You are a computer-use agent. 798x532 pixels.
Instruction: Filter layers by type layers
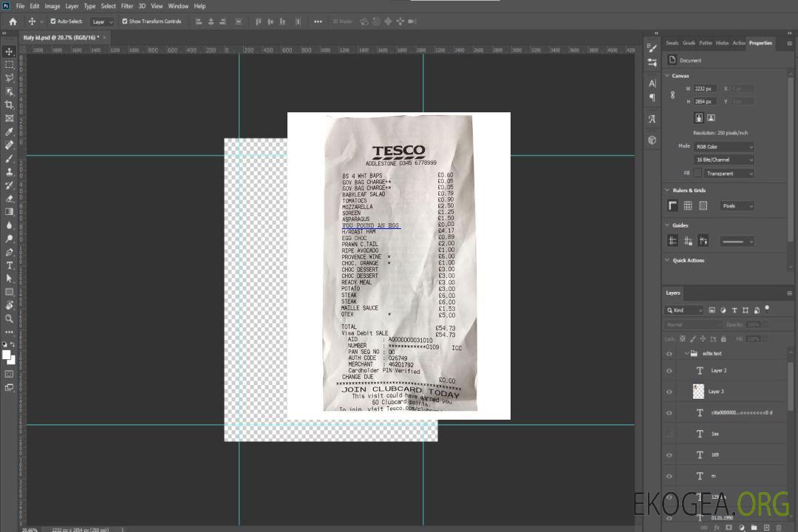734,310
